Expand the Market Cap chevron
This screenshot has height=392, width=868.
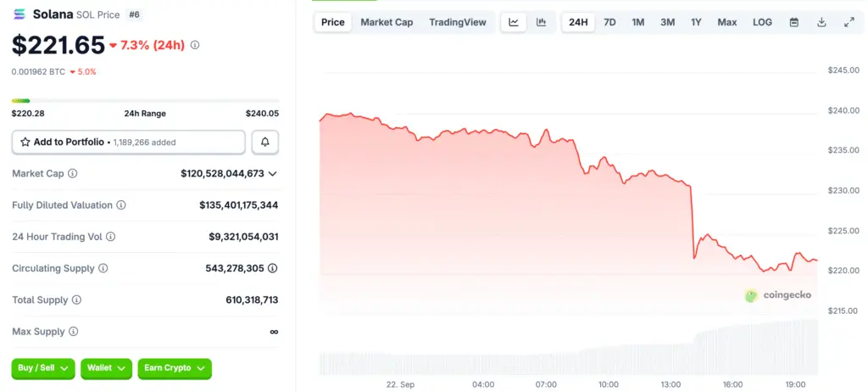click(273, 173)
